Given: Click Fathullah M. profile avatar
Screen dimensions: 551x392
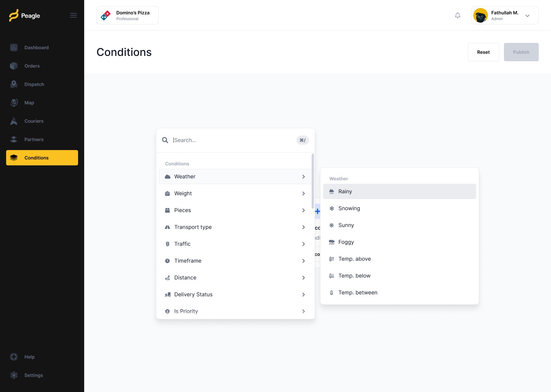Looking at the screenshot, I should [x=481, y=15].
